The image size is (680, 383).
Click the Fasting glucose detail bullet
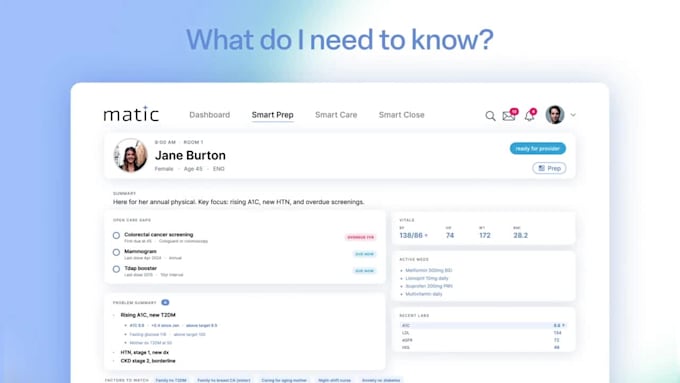click(x=167, y=334)
